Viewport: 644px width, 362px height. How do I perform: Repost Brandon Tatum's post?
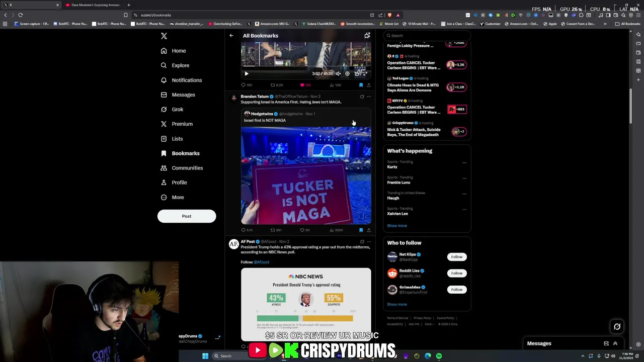tap(273, 230)
